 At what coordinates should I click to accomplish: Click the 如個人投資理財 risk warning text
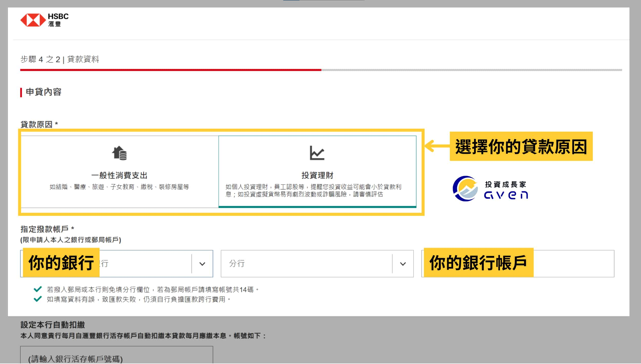click(x=313, y=191)
